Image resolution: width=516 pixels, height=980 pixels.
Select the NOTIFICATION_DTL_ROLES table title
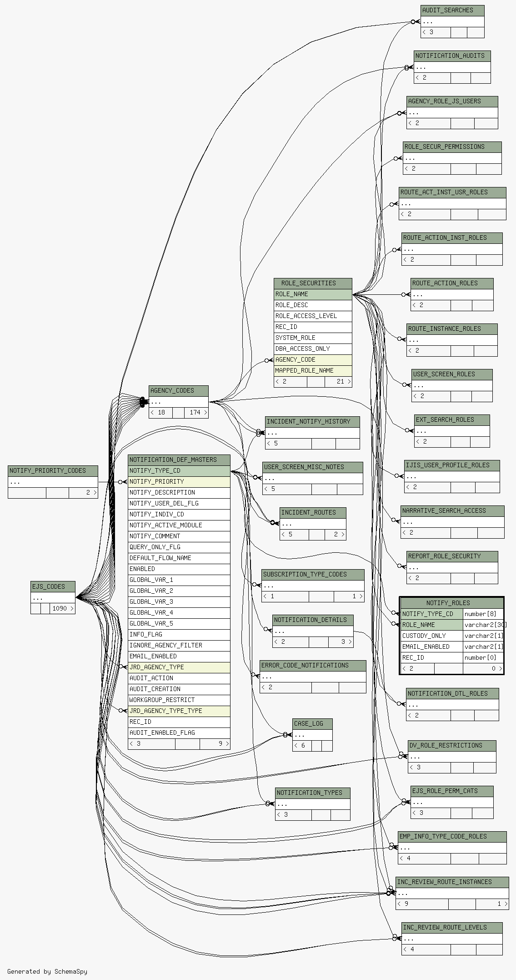pyautogui.click(x=452, y=694)
